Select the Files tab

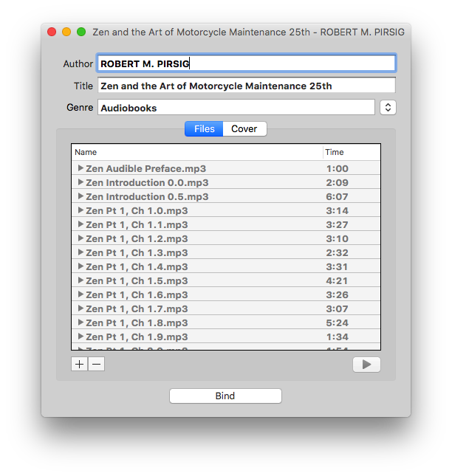204,128
